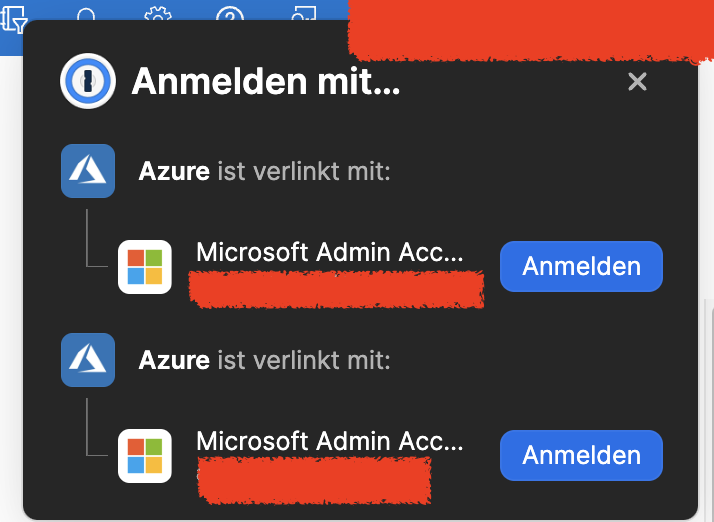Screen dimensions: 714x522
Task: Select the first Microsoft Admin Acc... entry
Action: (x=329, y=253)
